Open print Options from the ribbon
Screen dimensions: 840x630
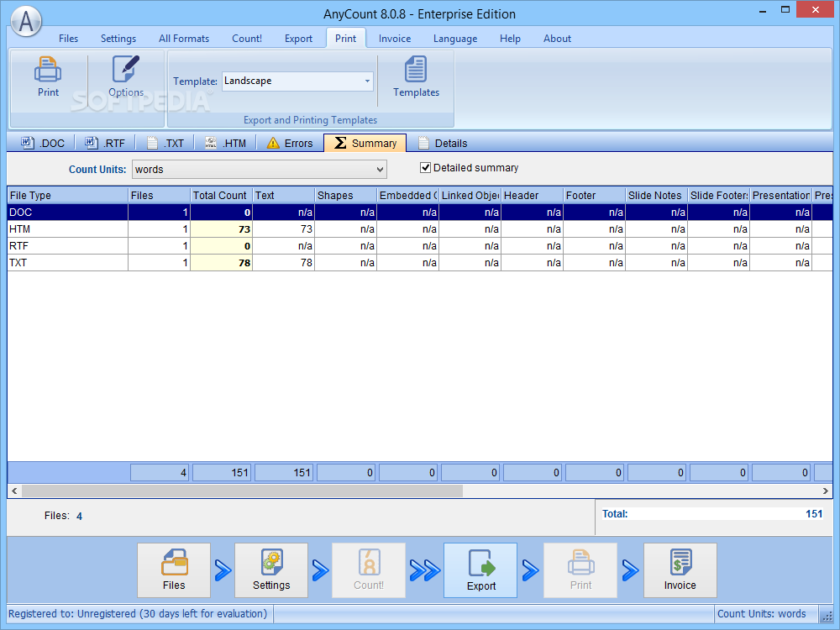click(126, 77)
